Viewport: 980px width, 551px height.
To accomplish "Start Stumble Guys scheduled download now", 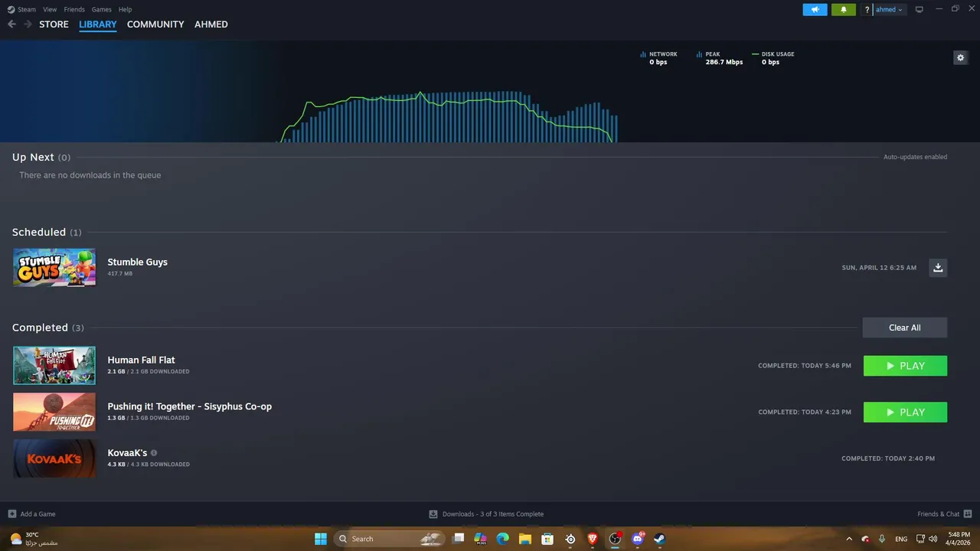I will click(938, 267).
